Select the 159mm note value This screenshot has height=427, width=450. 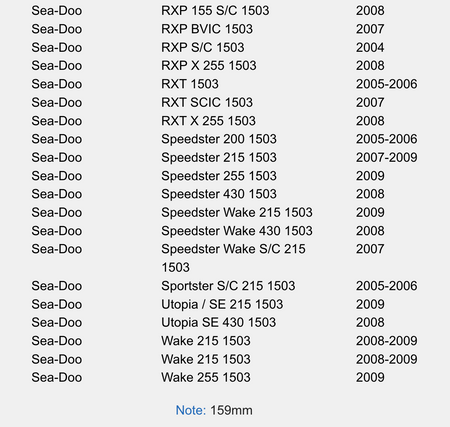point(231,410)
